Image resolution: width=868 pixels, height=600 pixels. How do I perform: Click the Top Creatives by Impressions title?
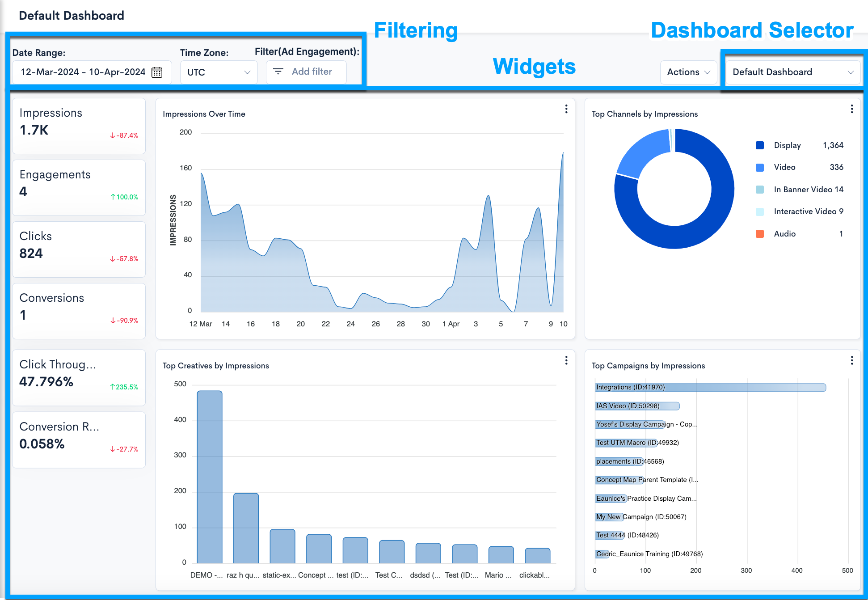coord(216,366)
